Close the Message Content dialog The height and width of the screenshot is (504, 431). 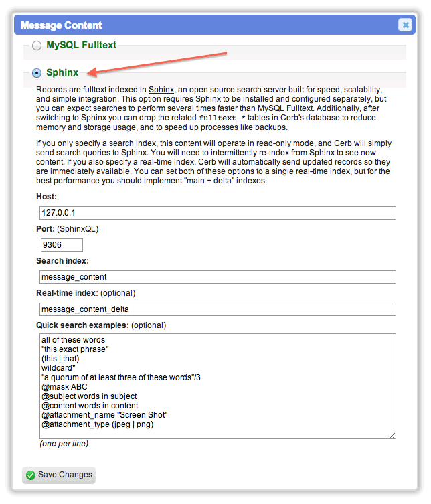pyautogui.click(x=406, y=25)
